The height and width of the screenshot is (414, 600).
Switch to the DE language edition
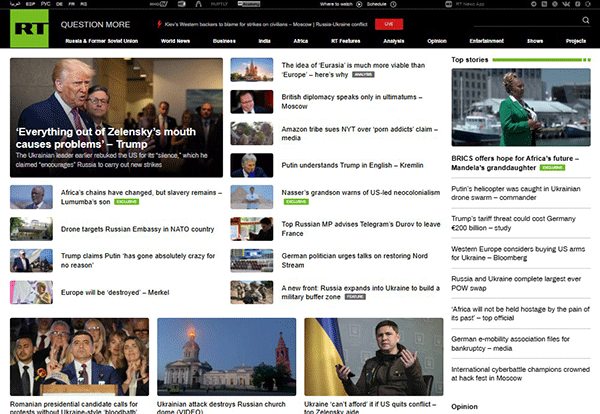click(59, 4)
